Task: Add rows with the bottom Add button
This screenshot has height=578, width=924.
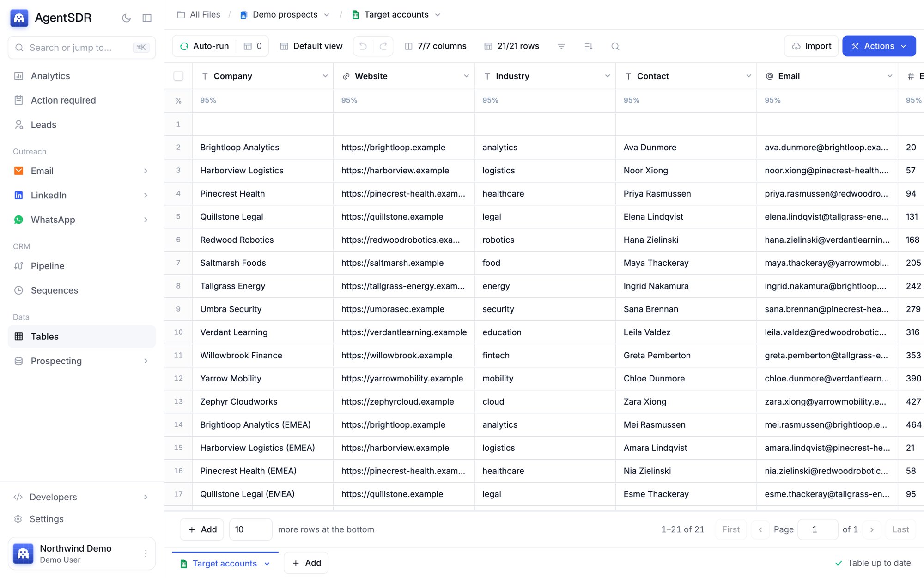Action: pyautogui.click(x=202, y=529)
